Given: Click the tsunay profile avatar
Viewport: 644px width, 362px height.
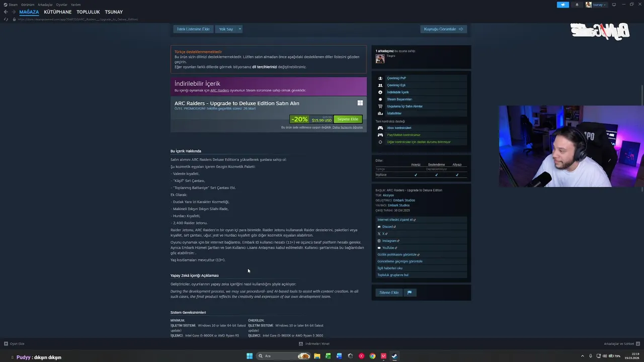Looking at the screenshot, I should pyautogui.click(x=588, y=5).
